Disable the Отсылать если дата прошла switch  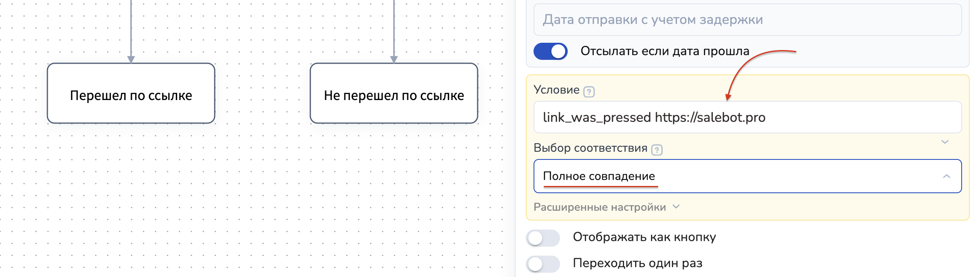pyautogui.click(x=551, y=51)
